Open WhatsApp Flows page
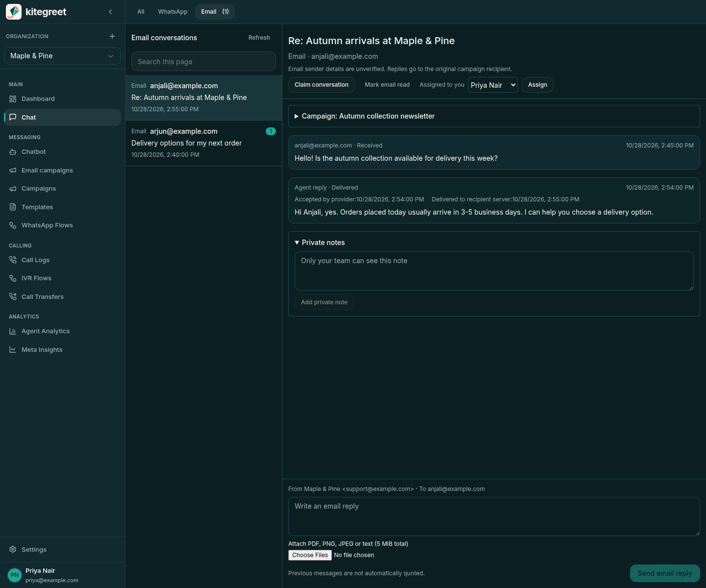 [x=62, y=225]
